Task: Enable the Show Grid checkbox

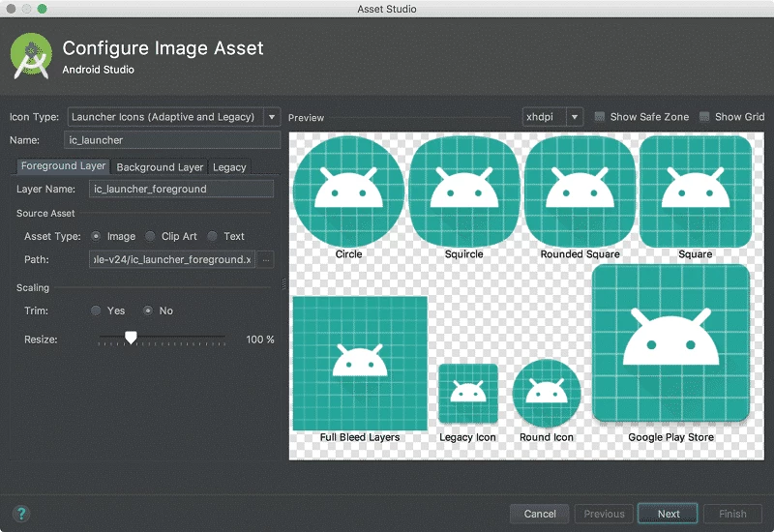Action: pyautogui.click(x=705, y=117)
